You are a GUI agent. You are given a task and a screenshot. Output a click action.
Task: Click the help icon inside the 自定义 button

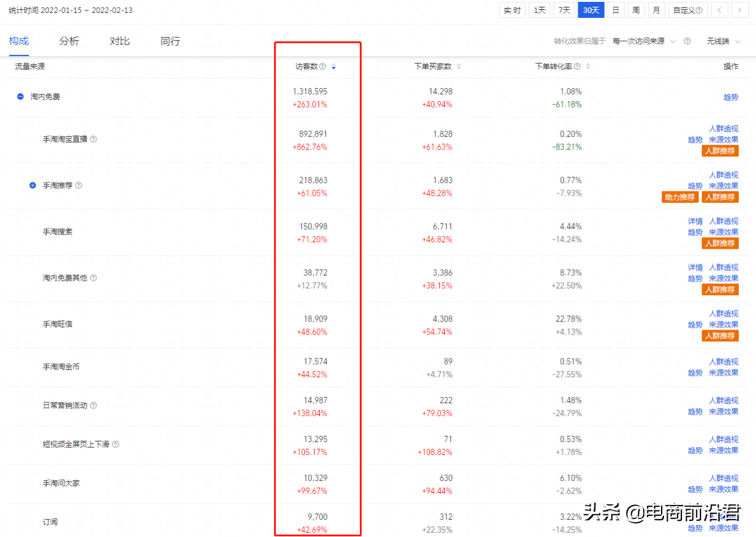click(699, 10)
